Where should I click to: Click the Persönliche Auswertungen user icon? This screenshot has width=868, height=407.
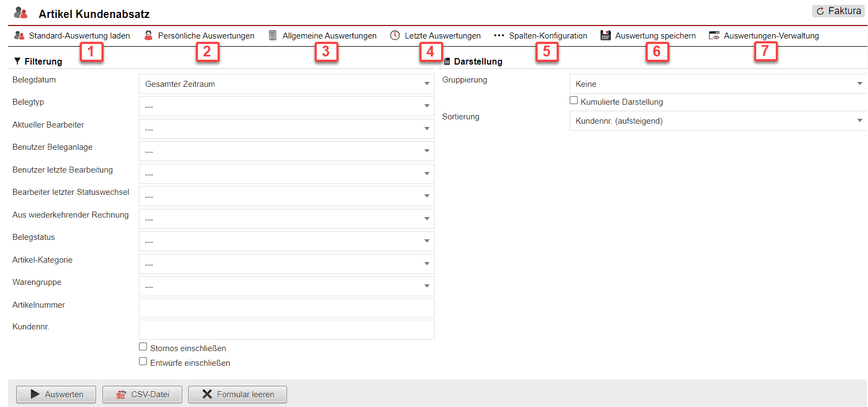(x=148, y=35)
